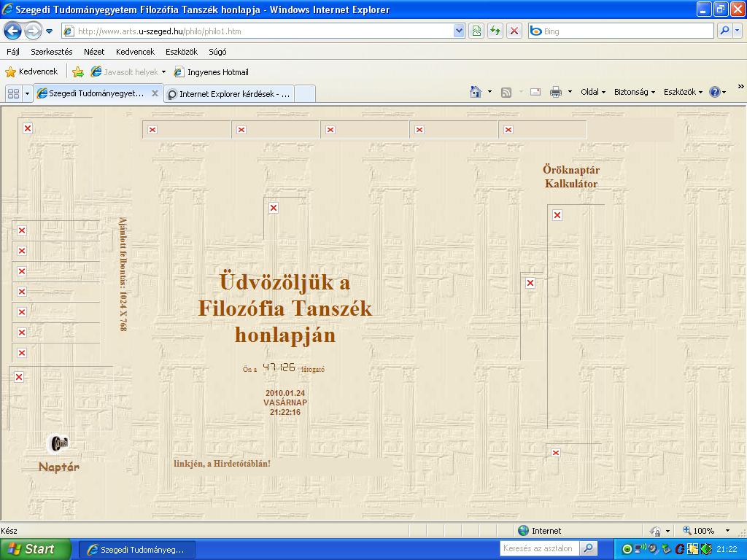Click the address bar URL field

258,31
